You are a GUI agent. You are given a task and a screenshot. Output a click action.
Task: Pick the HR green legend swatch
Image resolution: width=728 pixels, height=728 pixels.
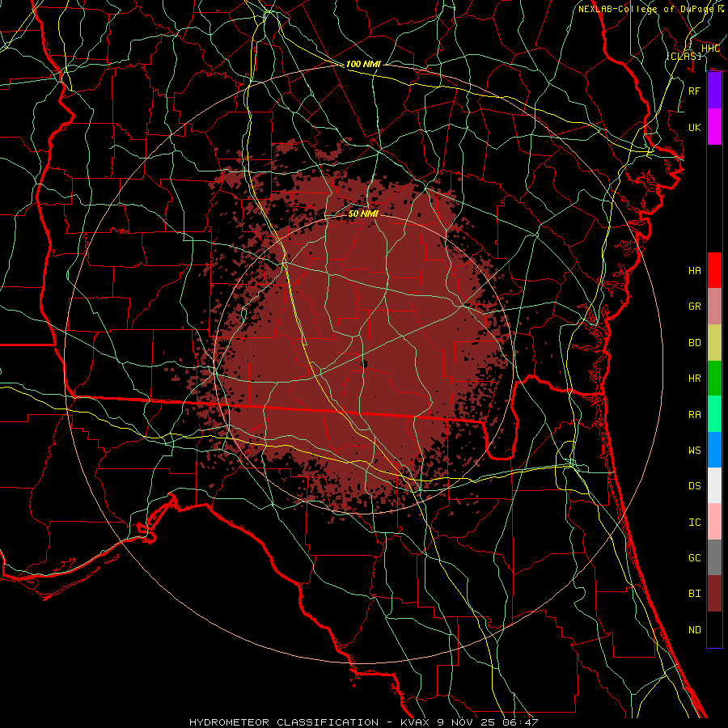pyautogui.click(x=714, y=379)
